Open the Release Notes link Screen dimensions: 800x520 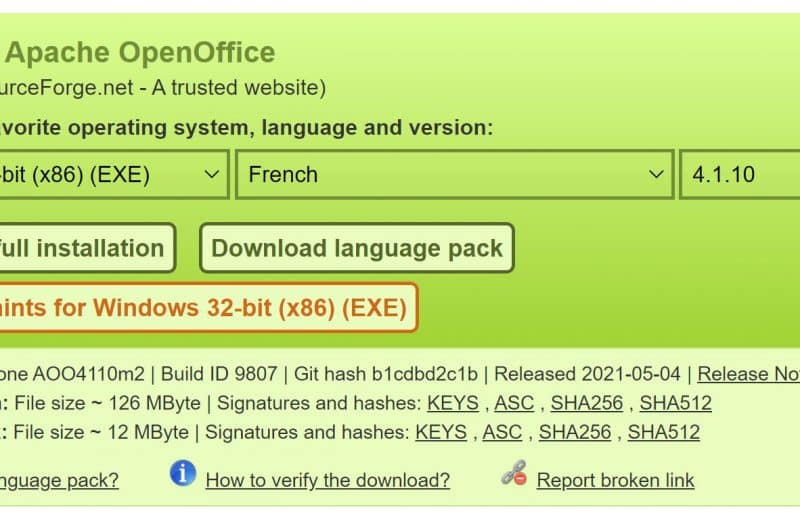(748, 374)
